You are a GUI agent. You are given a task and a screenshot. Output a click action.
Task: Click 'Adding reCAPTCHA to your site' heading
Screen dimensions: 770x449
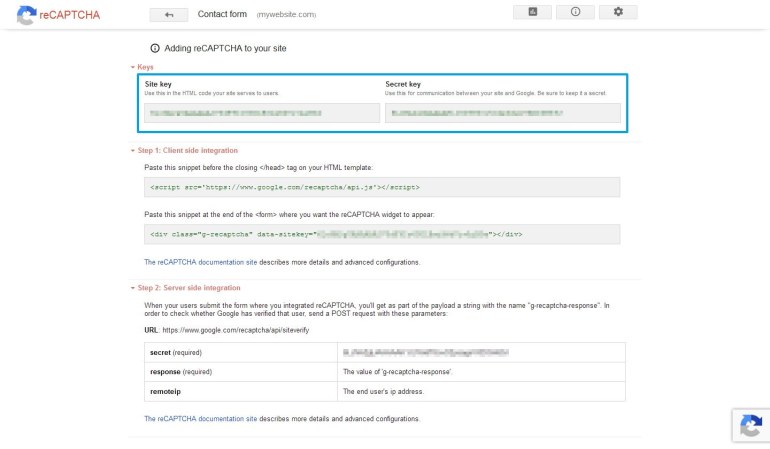point(225,48)
